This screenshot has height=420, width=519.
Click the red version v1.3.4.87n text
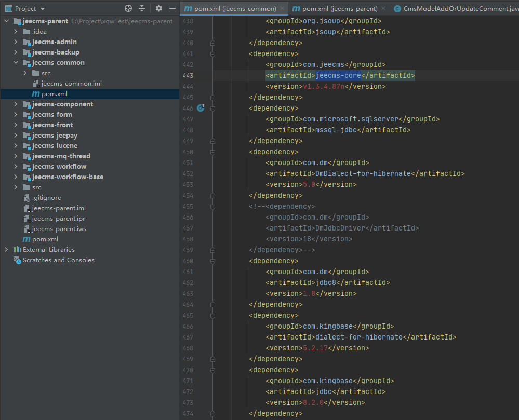324,86
